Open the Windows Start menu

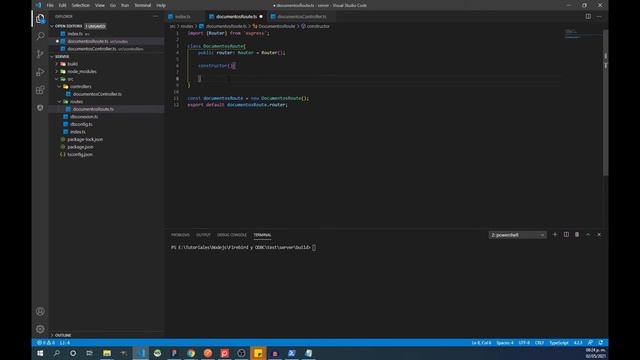coord(40,353)
